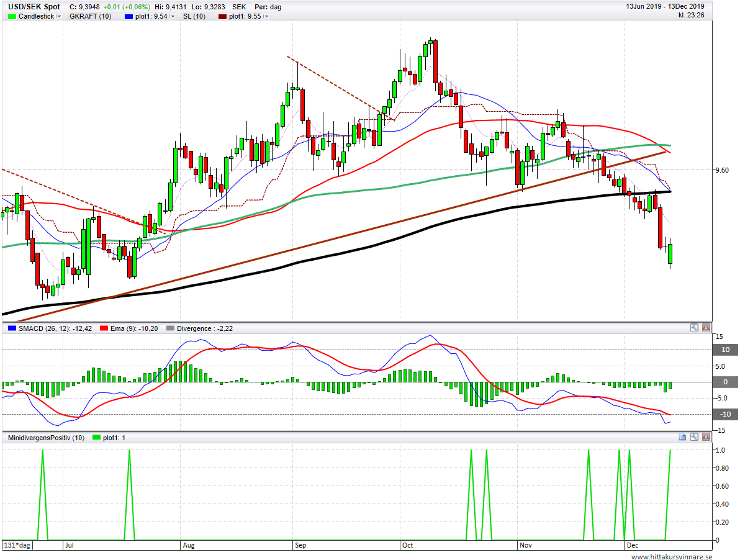The image size is (740, 560).
Task: Click the Hi: 9,4131 value
Action: pyautogui.click(x=171, y=7)
